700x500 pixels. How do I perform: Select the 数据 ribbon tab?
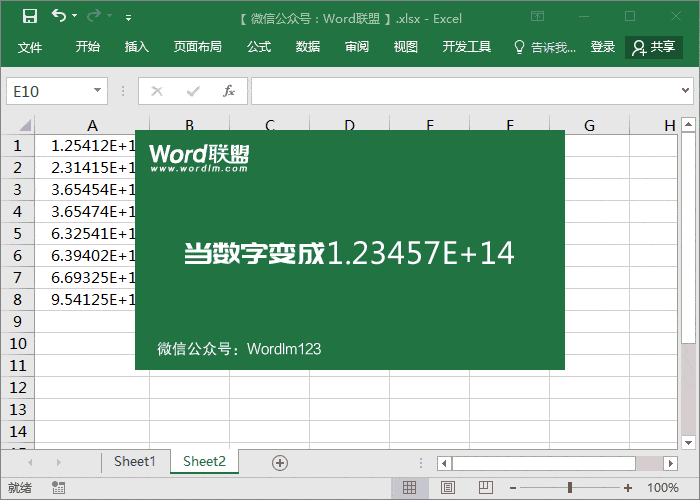[x=308, y=46]
